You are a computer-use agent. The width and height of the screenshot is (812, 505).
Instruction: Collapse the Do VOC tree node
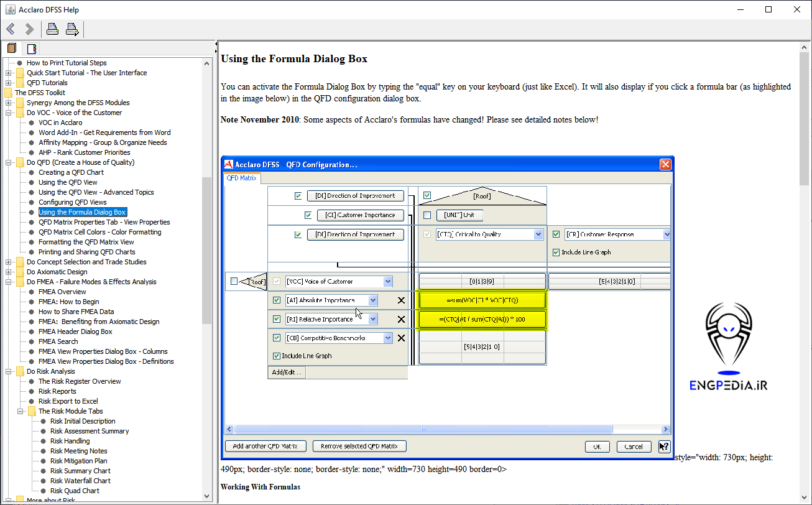coord(8,113)
